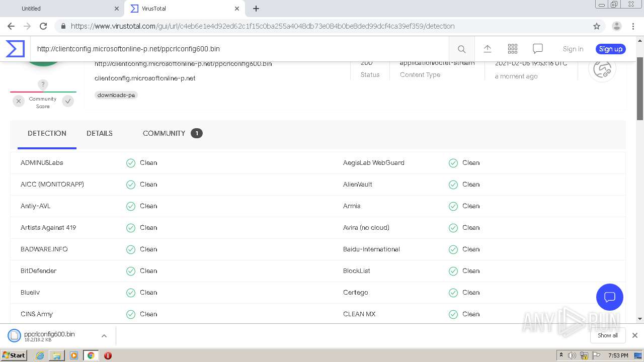Click the URL relations graph icon
This screenshot has height=362, width=644.
coord(602,69)
